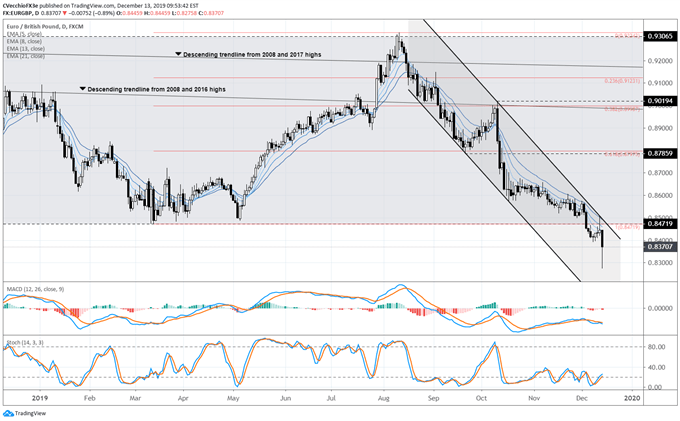
Task: Click the Apr label on the time axis
Action: tap(183, 398)
